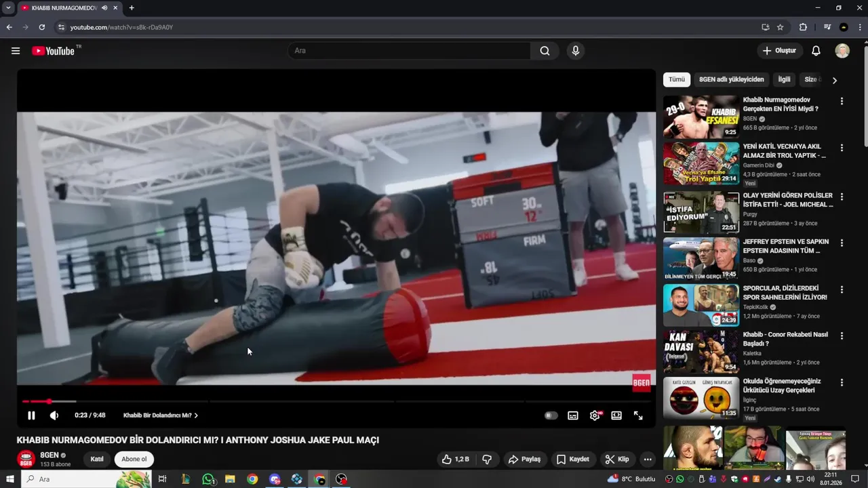Image resolution: width=868 pixels, height=488 pixels.
Task: Open tab search dropdown arrow
Action: click(x=8, y=8)
